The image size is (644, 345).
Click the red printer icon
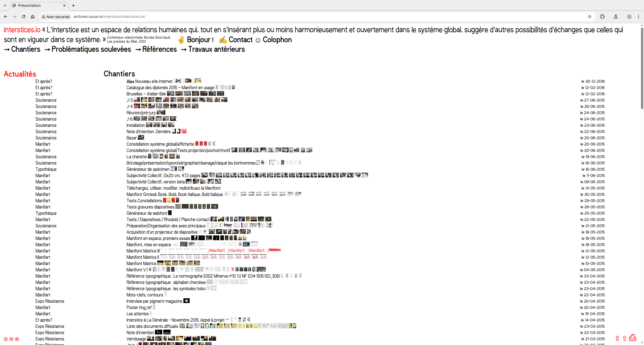click(x=632, y=337)
